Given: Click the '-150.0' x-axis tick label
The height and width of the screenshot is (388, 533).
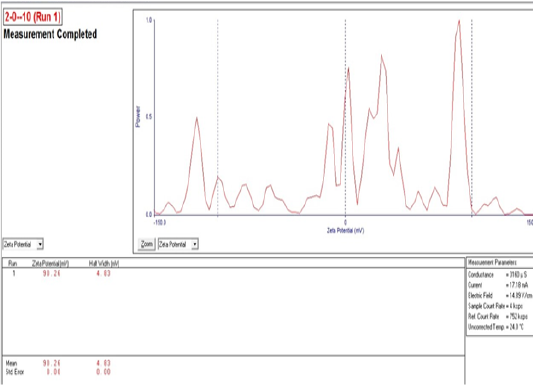Looking at the screenshot, I should pos(160,222).
